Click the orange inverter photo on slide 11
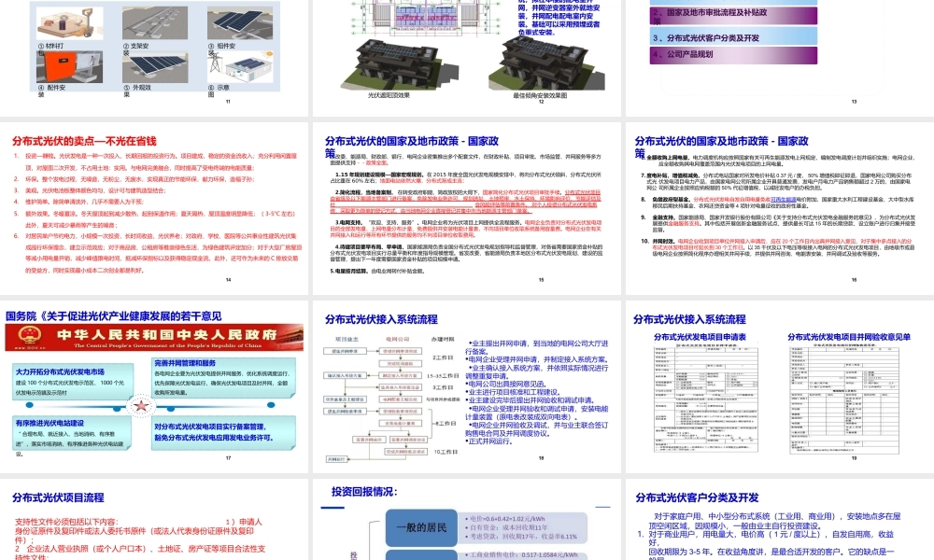934x560 pixels. pos(69,66)
